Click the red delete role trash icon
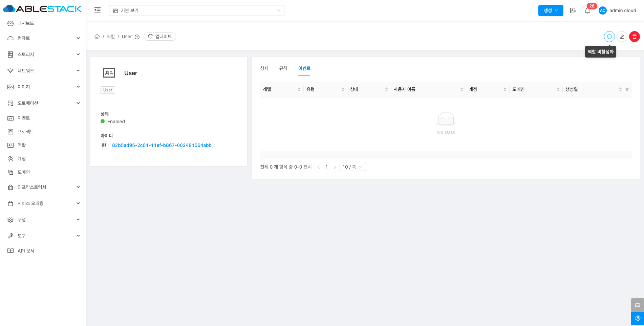This screenshot has height=326, width=644. click(x=634, y=37)
